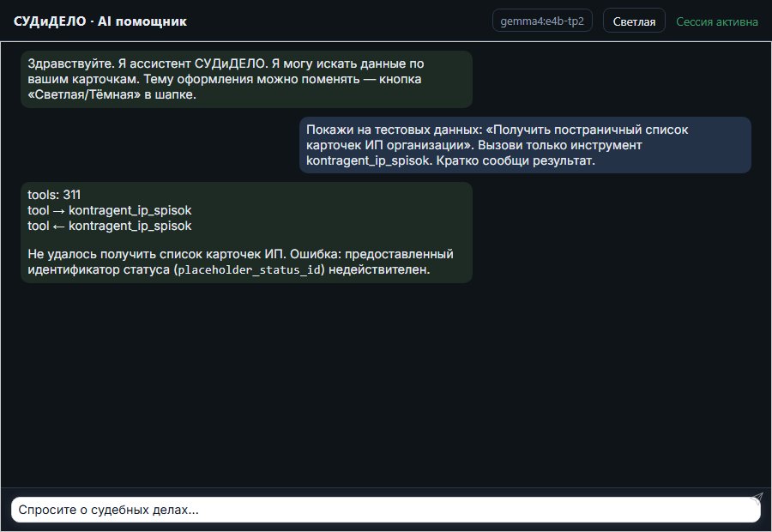Image resolution: width=772 pixels, height=532 pixels.
Task: Click the tools: 311 line
Action: [x=54, y=195]
